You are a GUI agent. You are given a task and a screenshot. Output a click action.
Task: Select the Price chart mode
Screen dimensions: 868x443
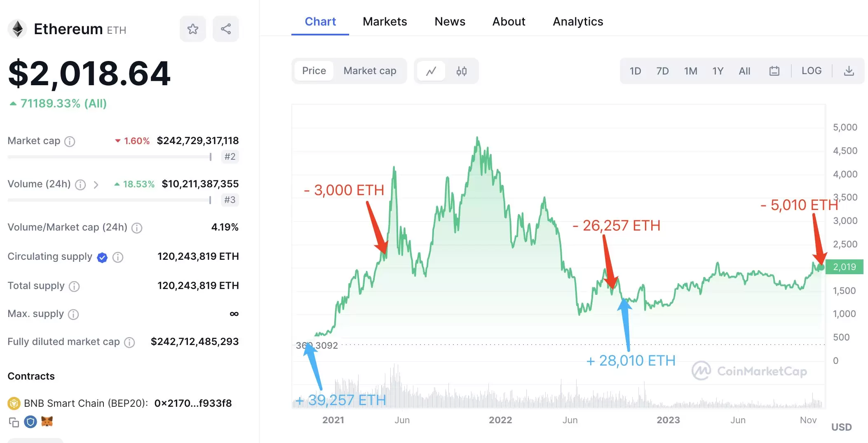pos(314,71)
